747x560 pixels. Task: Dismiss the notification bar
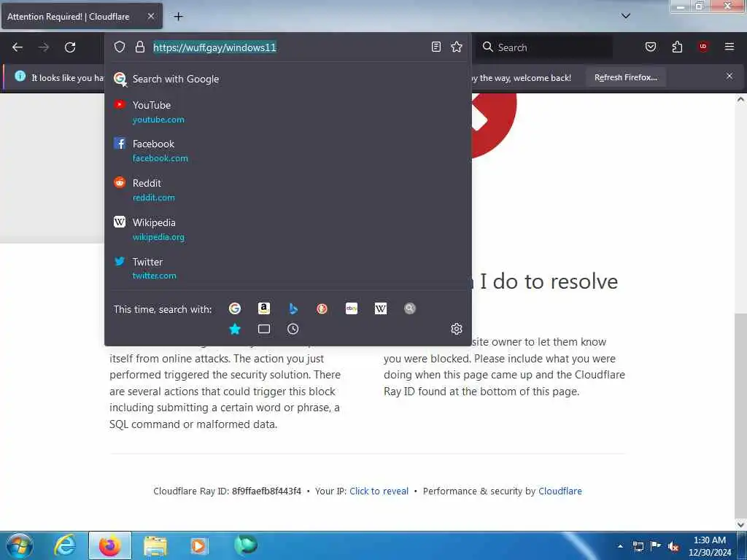coord(729,76)
